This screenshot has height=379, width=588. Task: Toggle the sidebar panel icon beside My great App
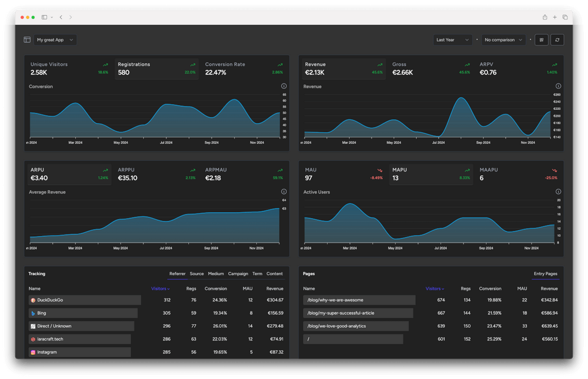(x=27, y=40)
